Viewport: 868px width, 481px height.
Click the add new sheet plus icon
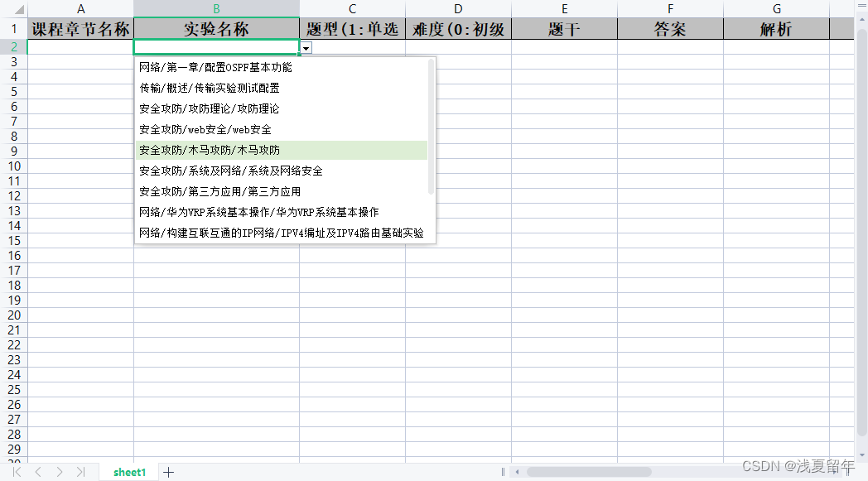coord(168,471)
